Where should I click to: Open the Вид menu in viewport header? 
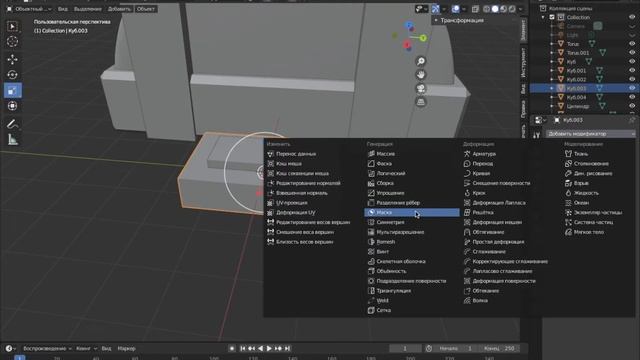[62, 9]
